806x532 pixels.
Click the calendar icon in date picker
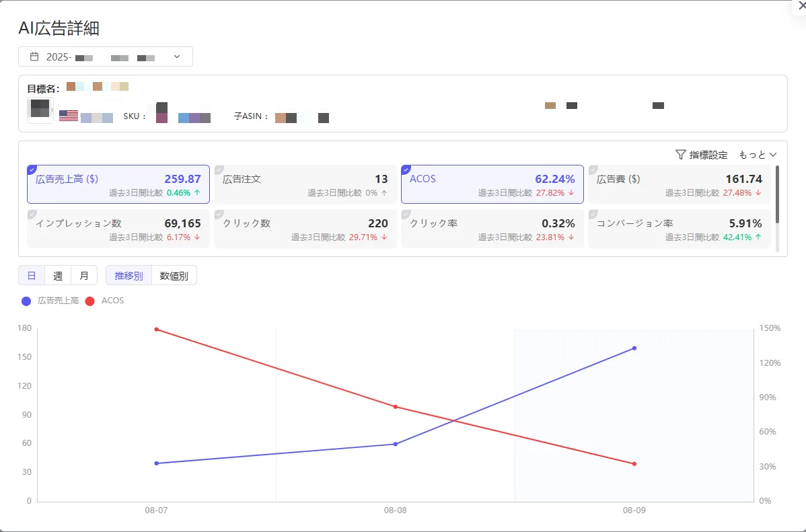click(x=34, y=56)
